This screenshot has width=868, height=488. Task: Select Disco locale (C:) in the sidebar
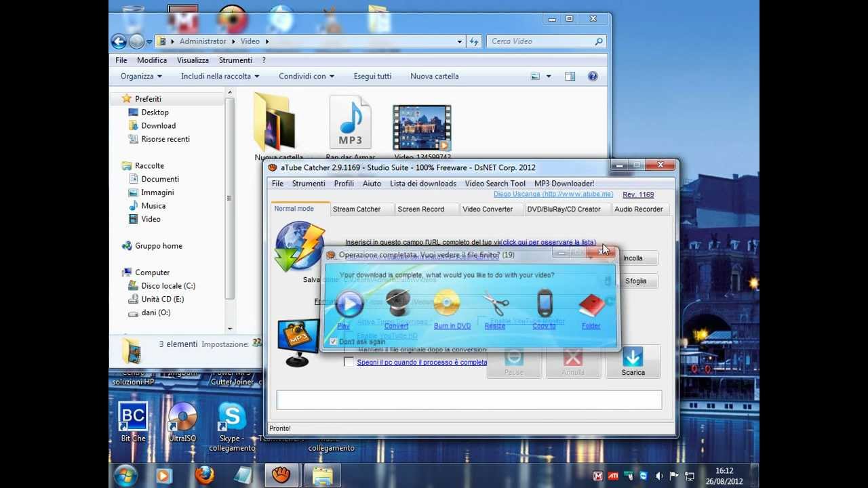168,286
